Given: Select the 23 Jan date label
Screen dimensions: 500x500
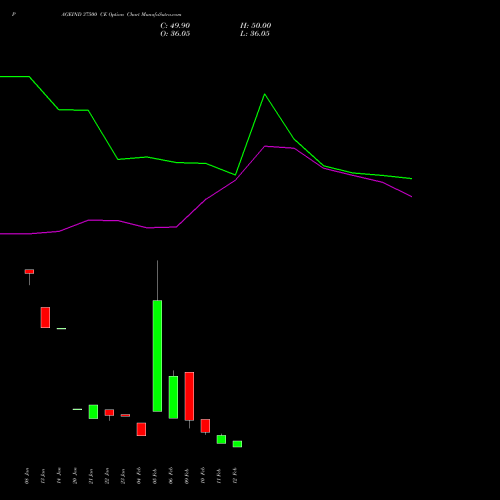Looking at the screenshot, I should (123, 476).
